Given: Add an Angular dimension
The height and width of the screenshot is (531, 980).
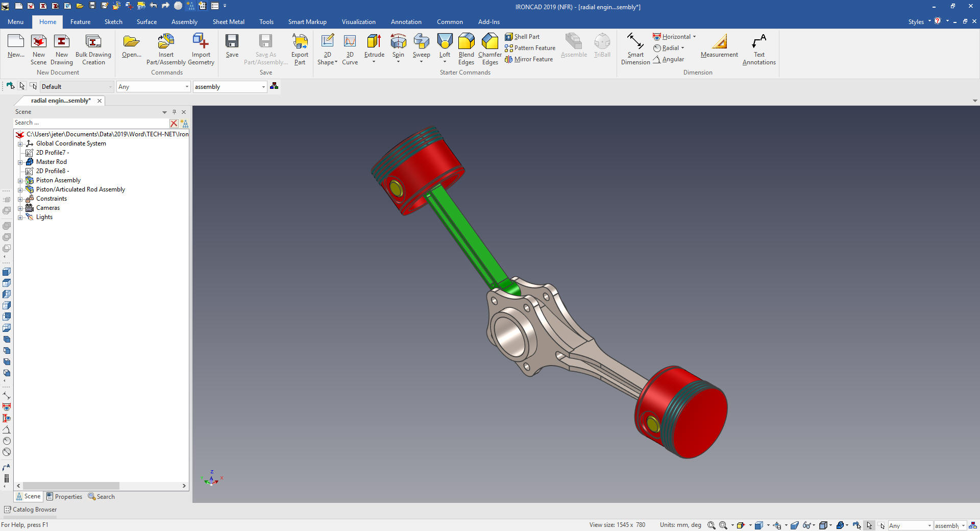Looking at the screenshot, I should coord(668,59).
